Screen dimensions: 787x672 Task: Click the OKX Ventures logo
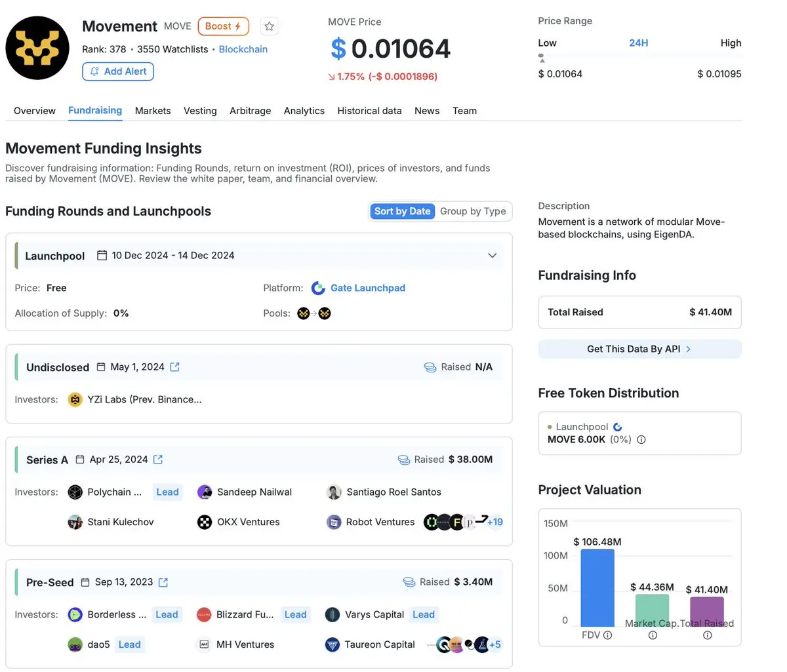pyautogui.click(x=205, y=523)
